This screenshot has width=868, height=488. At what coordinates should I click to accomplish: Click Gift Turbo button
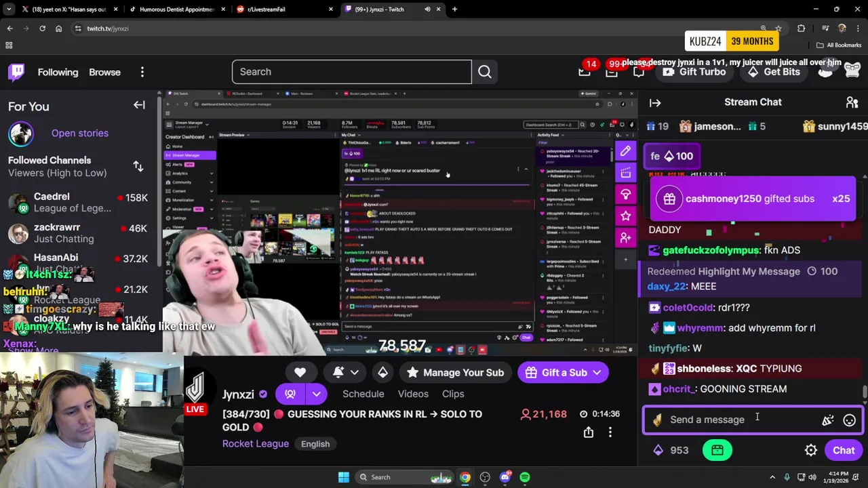pyautogui.click(x=693, y=71)
